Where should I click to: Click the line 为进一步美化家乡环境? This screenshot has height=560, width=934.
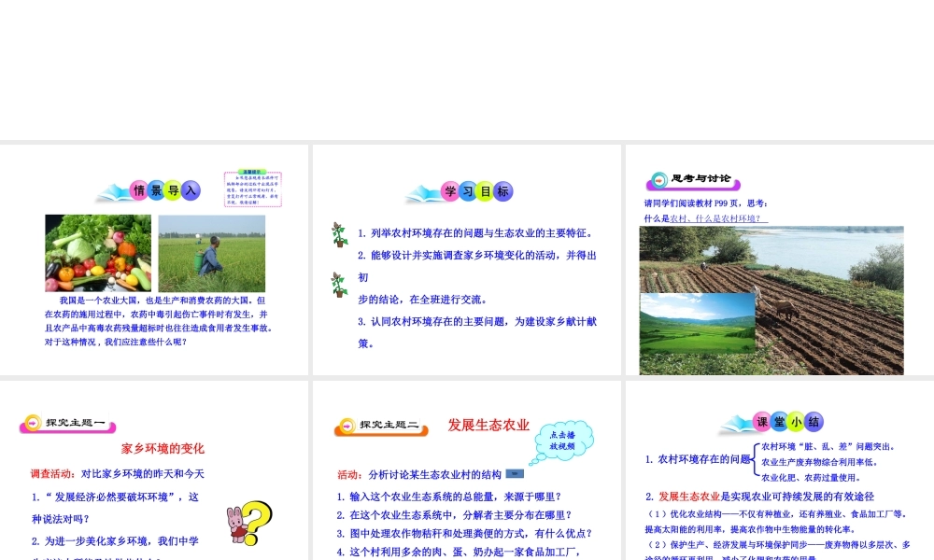point(115,541)
